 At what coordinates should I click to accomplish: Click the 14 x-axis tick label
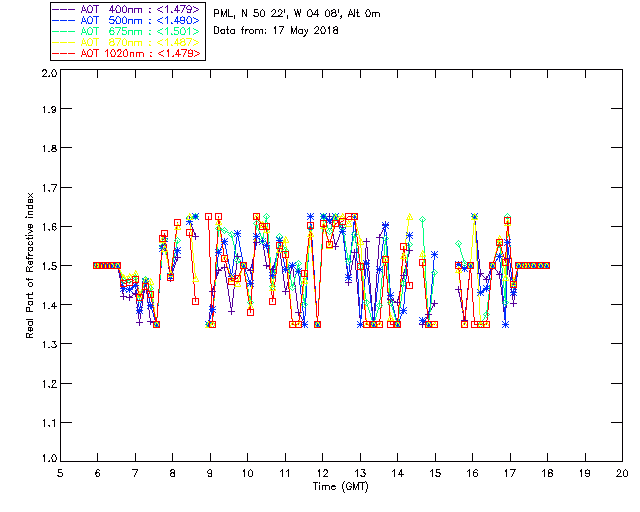point(398,473)
